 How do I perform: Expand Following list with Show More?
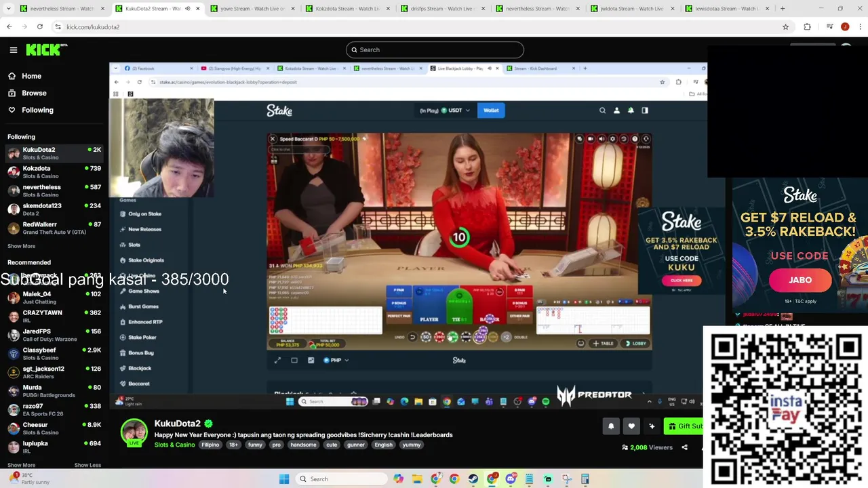point(21,246)
